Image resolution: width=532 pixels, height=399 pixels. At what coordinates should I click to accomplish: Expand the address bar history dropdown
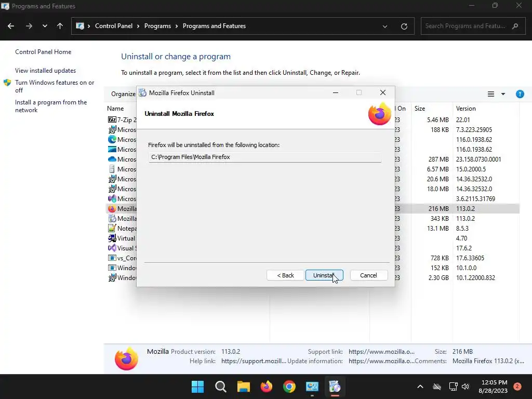(385, 26)
